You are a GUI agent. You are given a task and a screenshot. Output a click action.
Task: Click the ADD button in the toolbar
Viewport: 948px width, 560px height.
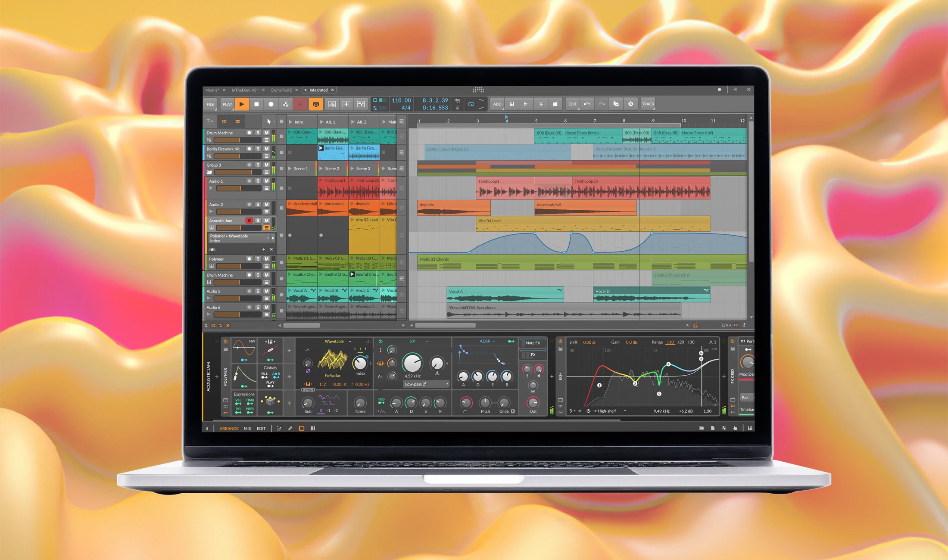[497, 104]
